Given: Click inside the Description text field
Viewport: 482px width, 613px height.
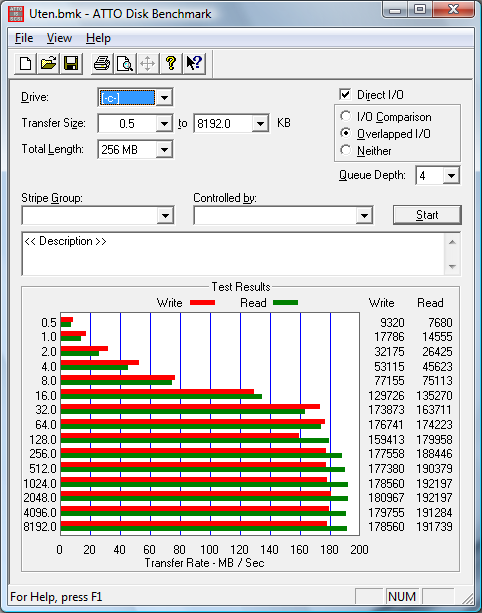Looking at the screenshot, I should [x=233, y=254].
